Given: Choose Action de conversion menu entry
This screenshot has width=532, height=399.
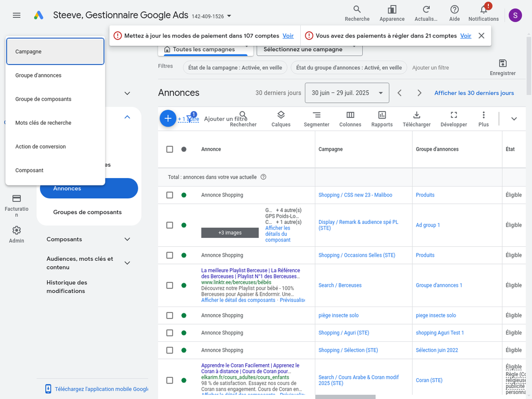Looking at the screenshot, I should [55, 147].
